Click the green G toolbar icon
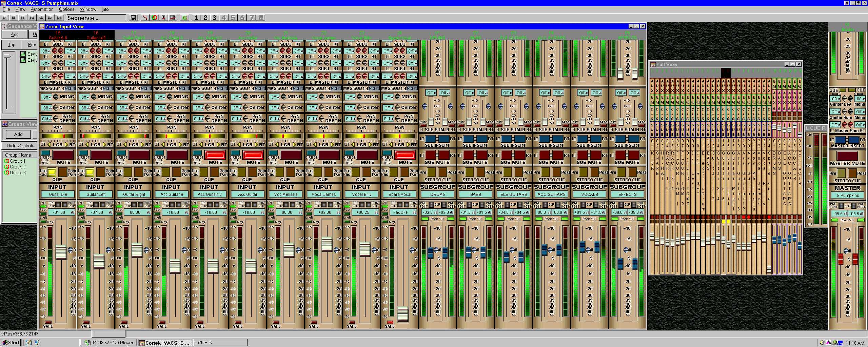Image resolution: width=868 pixels, height=347 pixels. click(184, 18)
